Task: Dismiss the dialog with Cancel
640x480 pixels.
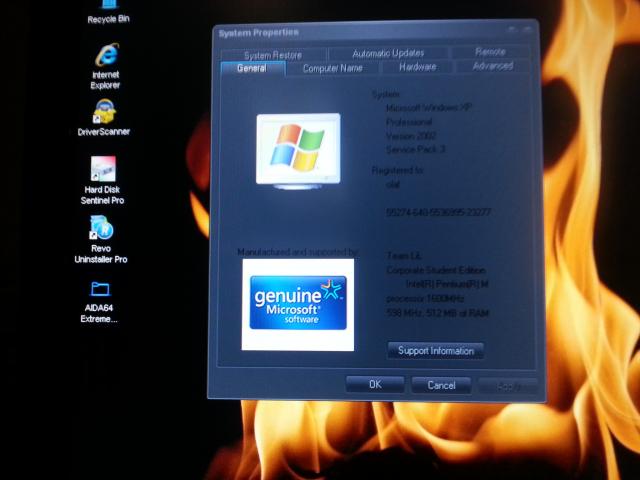Action: pos(441,385)
